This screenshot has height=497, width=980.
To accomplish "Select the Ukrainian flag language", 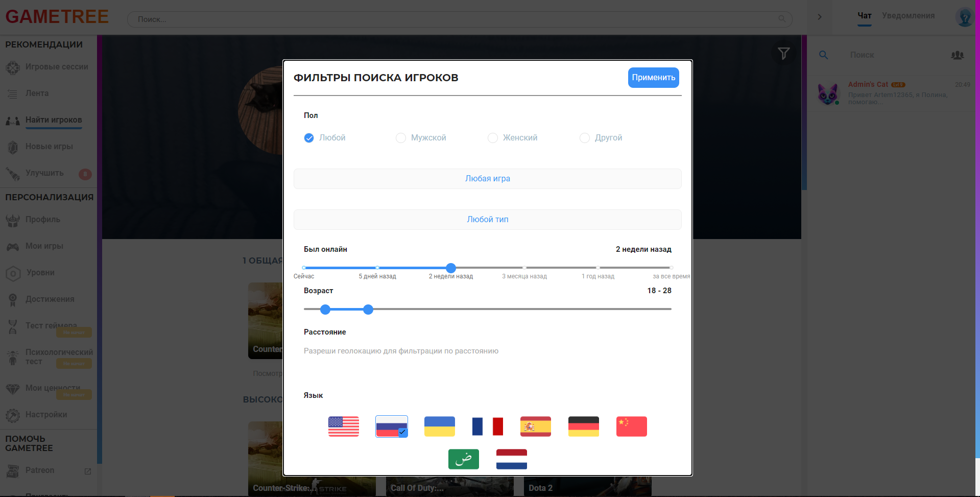I will coord(439,427).
